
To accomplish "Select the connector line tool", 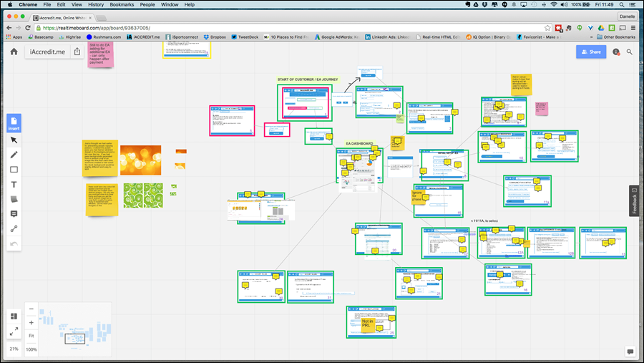I will [14, 228].
